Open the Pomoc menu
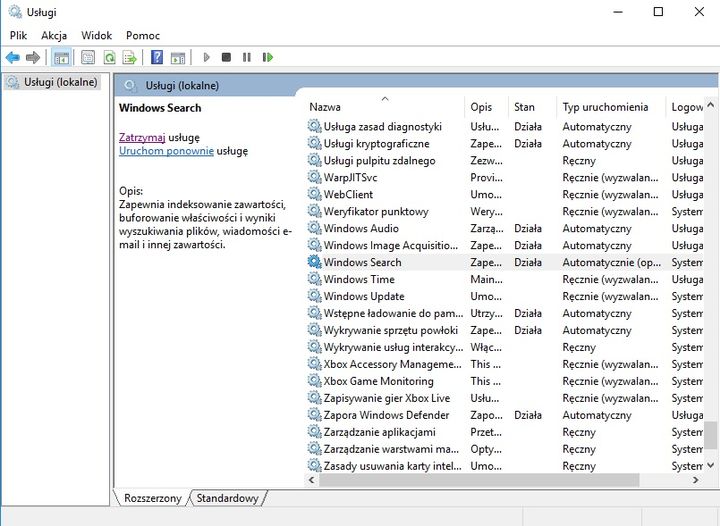This screenshot has width=720, height=526. [x=143, y=35]
